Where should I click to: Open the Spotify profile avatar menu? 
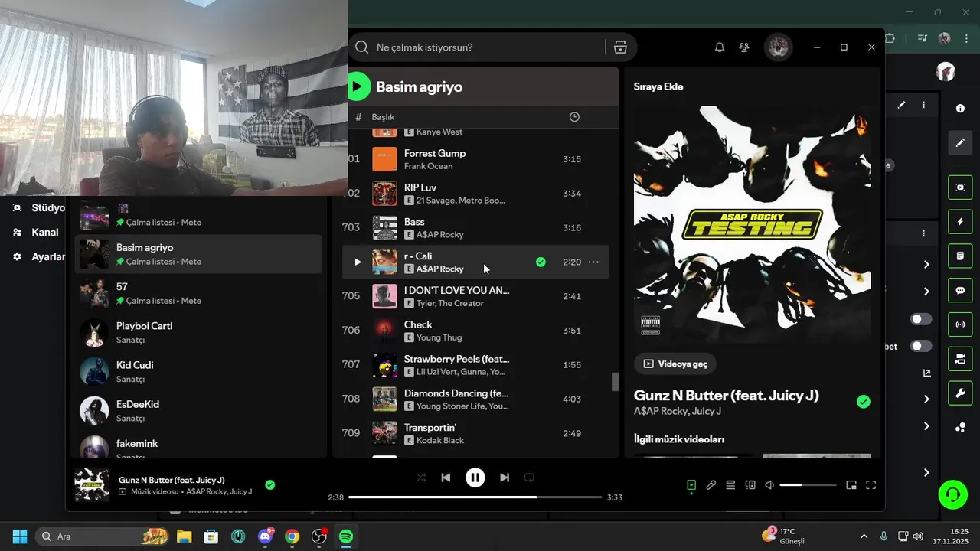tap(779, 47)
